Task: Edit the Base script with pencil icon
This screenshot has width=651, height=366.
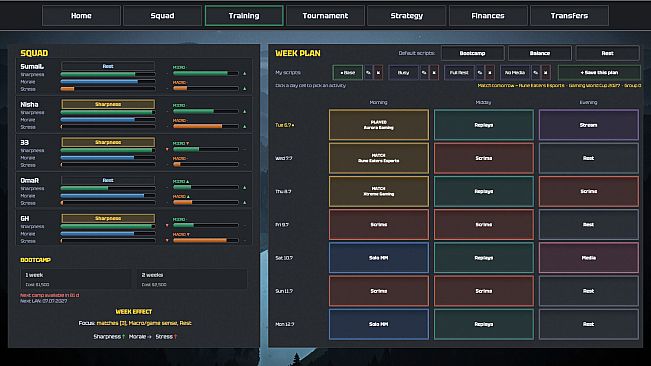Action: pos(368,73)
